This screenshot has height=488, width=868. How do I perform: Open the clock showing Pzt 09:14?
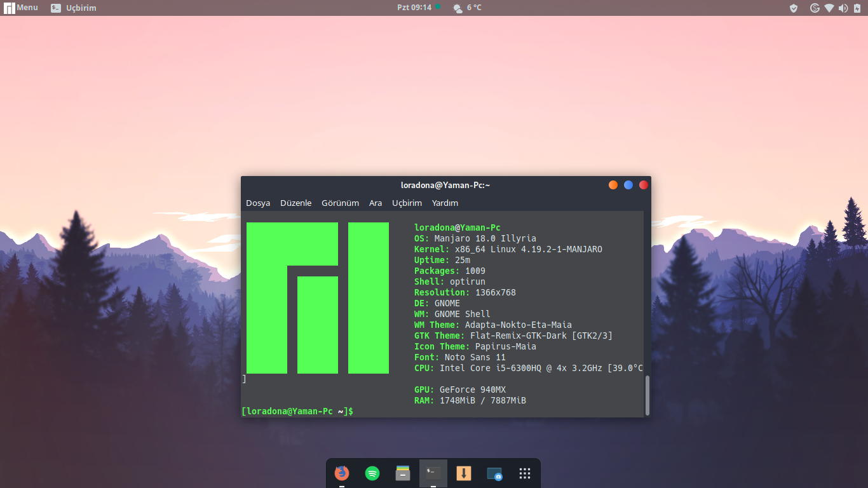pyautogui.click(x=414, y=8)
